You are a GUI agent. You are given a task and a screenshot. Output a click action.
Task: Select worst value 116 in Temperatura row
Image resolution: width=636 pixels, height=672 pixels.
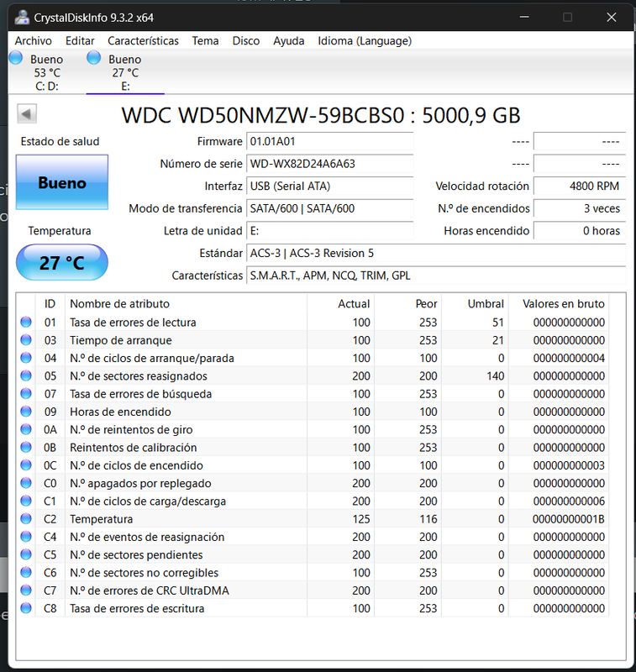tap(428, 519)
